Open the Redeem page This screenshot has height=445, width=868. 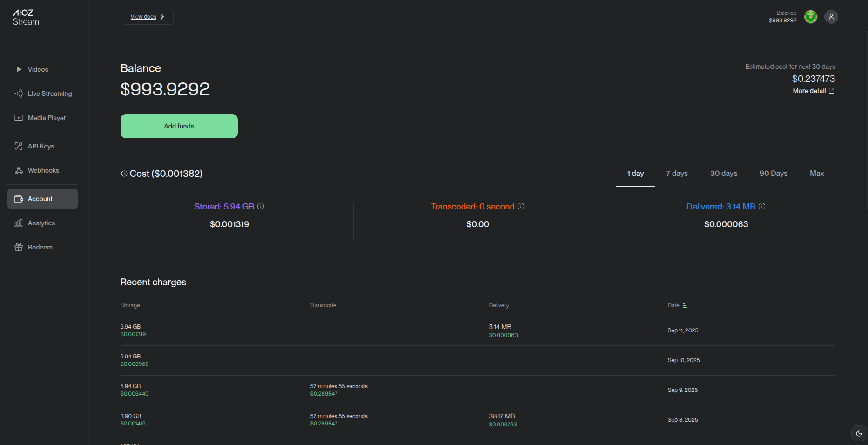tap(40, 247)
